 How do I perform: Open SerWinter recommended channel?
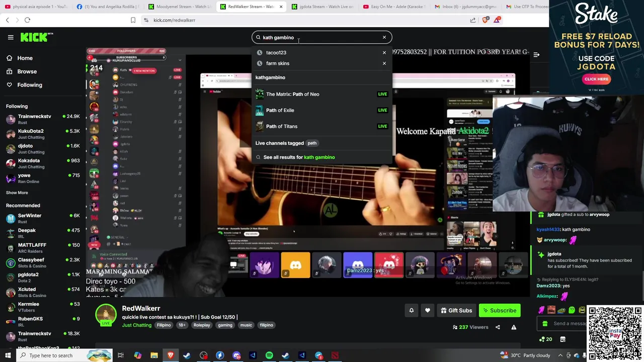(43, 218)
